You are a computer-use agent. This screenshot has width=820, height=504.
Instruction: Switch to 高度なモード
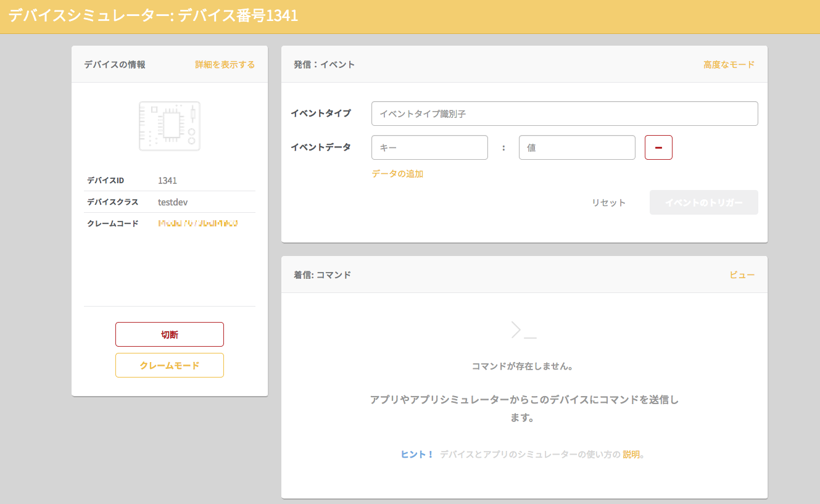point(729,64)
